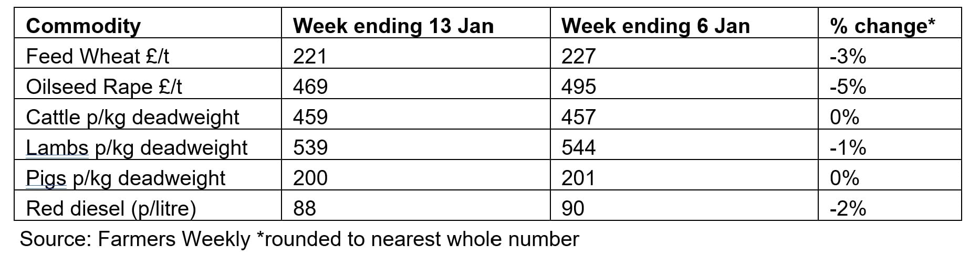The height and width of the screenshot is (266, 980).
Task: Select the Red diesel value 88
Action: pyautogui.click(x=305, y=208)
